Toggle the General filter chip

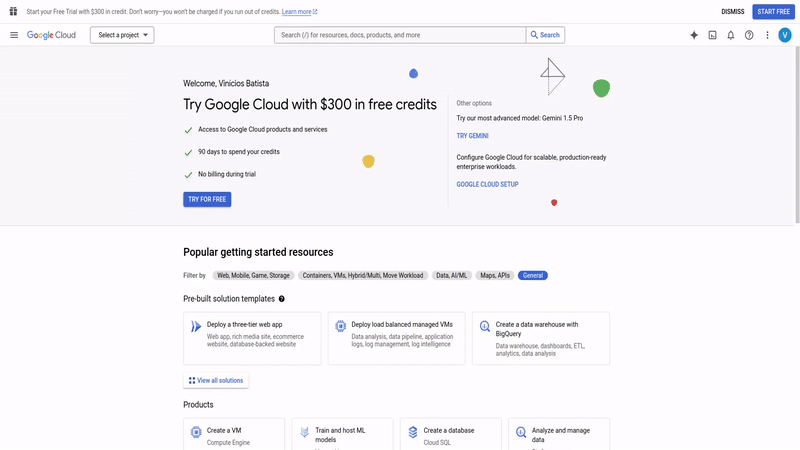pos(533,276)
